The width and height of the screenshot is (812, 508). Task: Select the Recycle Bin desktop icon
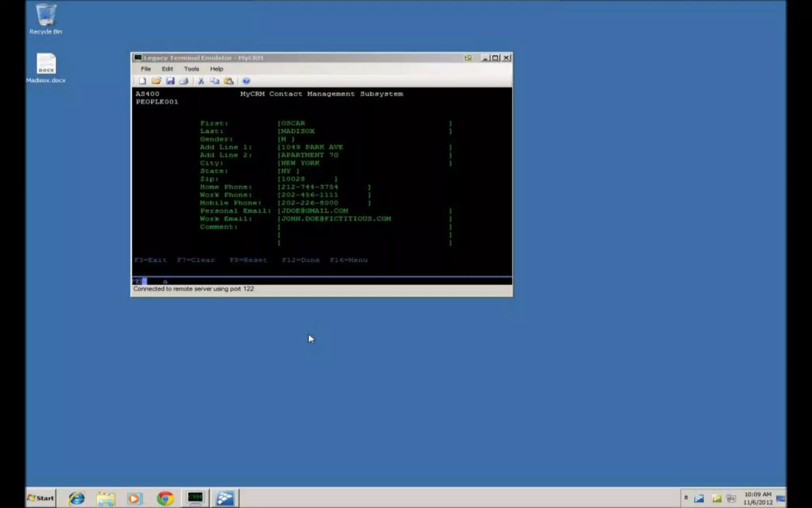[46, 19]
